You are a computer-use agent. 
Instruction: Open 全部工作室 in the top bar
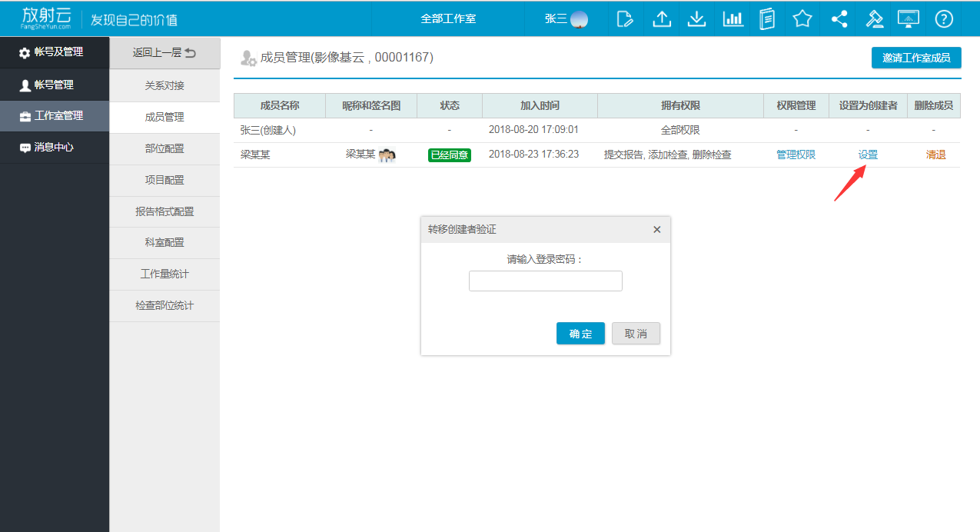point(448,18)
